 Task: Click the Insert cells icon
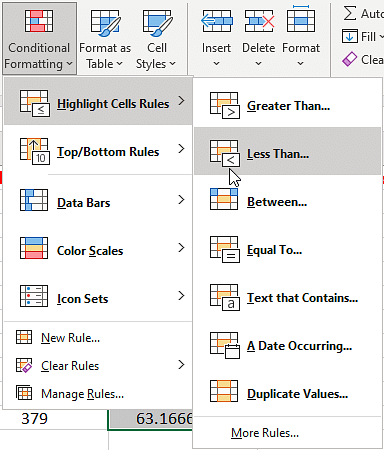coord(216,21)
